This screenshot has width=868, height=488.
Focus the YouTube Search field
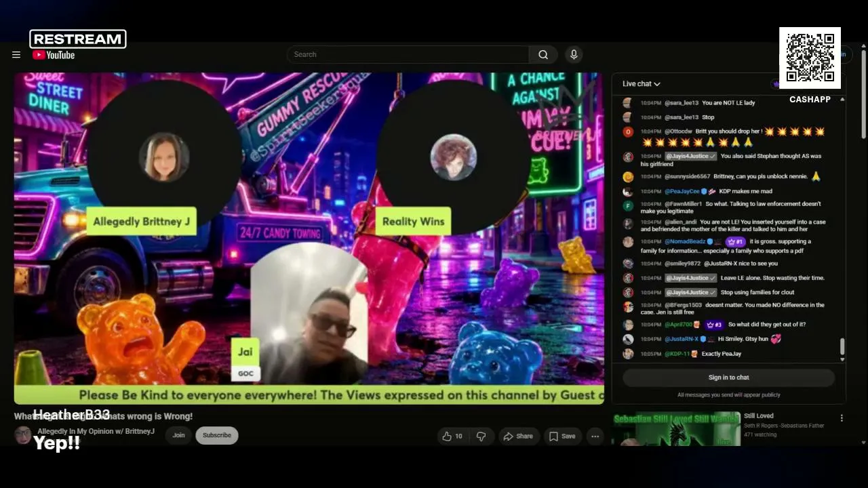coord(408,54)
